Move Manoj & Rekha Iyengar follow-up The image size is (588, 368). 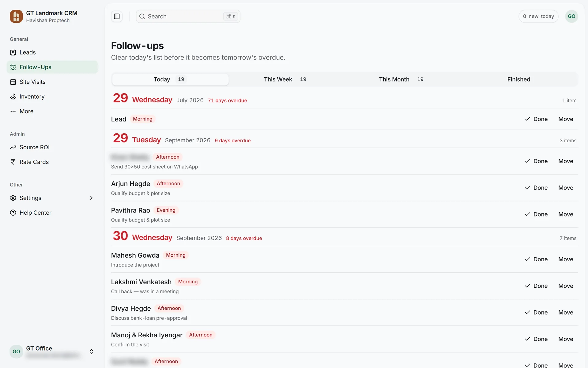[x=566, y=339]
